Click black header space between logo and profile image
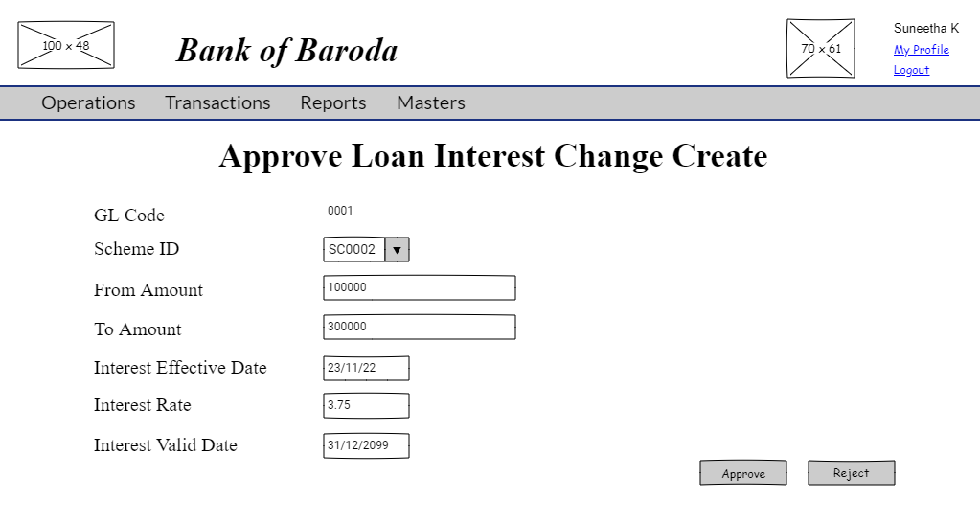 [450, 45]
